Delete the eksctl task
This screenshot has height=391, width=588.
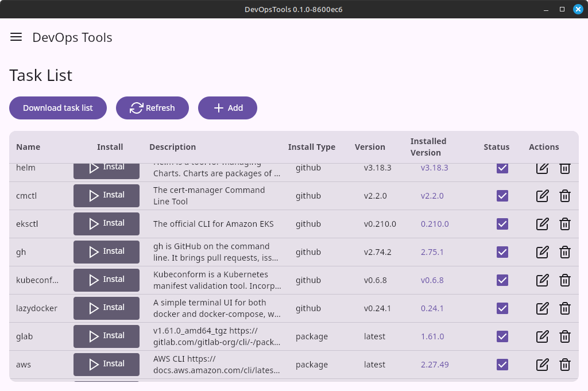tap(565, 224)
